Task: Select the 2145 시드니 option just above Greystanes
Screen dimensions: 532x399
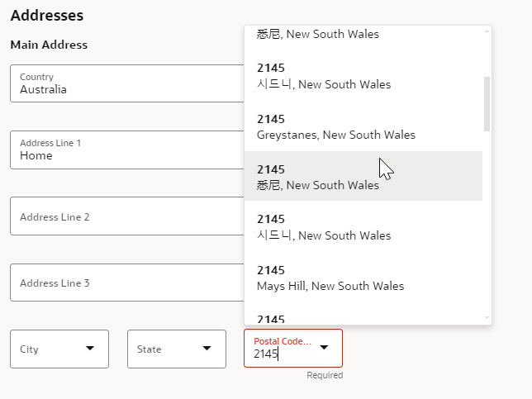Action: tap(363, 76)
